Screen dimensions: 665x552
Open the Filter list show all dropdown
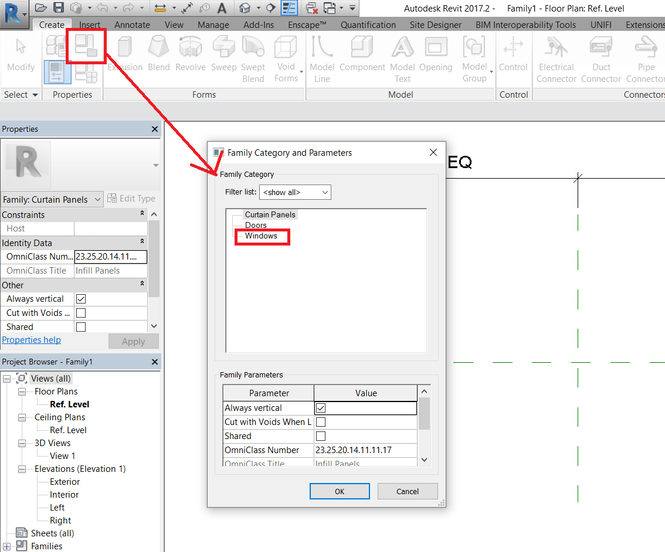point(295,192)
